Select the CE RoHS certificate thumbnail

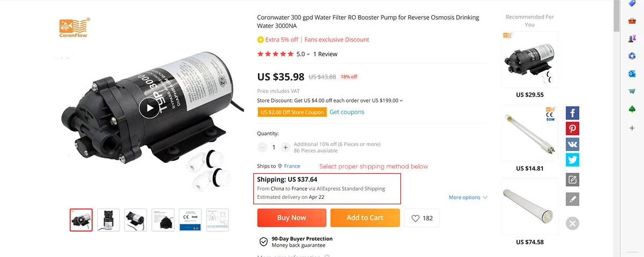tap(190, 220)
